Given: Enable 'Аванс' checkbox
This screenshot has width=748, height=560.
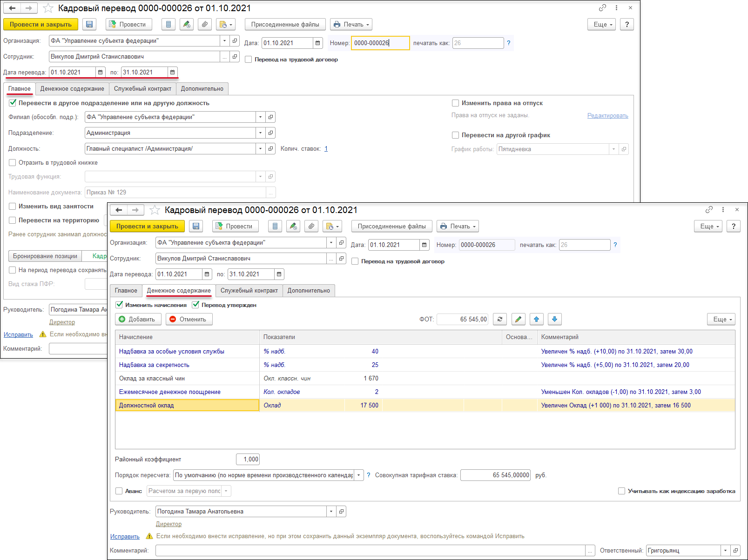Looking at the screenshot, I should pos(119,491).
